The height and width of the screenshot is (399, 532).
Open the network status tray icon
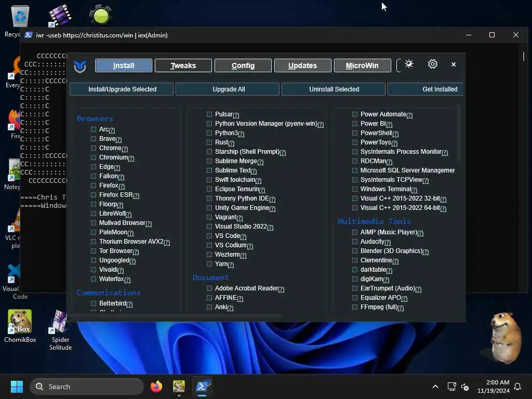pyautogui.click(x=451, y=387)
